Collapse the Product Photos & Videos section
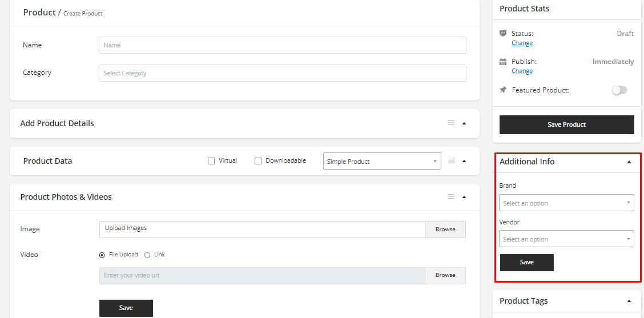The height and width of the screenshot is (318, 644). [464, 197]
